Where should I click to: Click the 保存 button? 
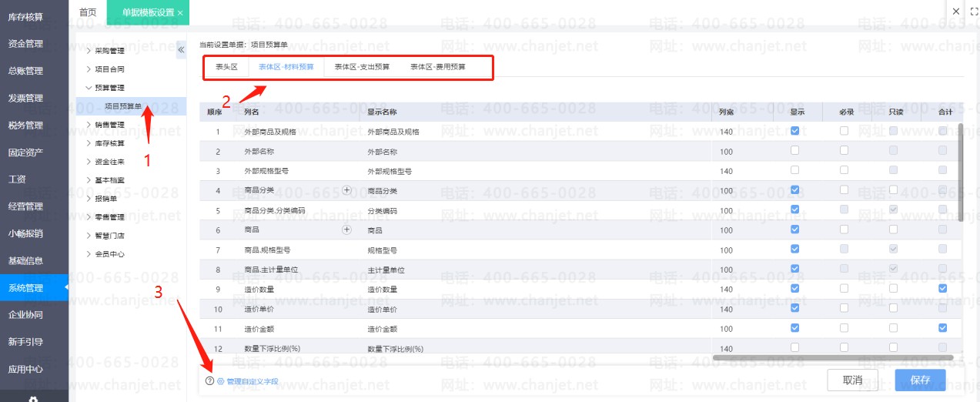920,380
